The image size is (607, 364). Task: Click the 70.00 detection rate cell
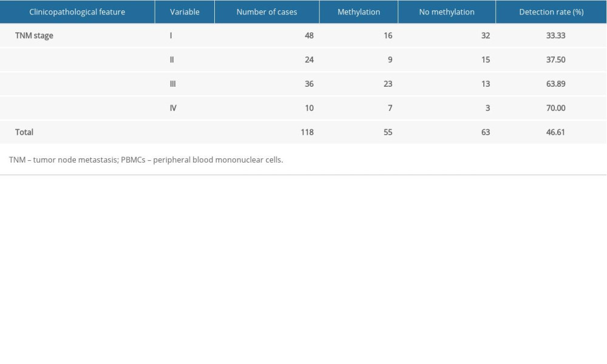[x=555, y=108]
